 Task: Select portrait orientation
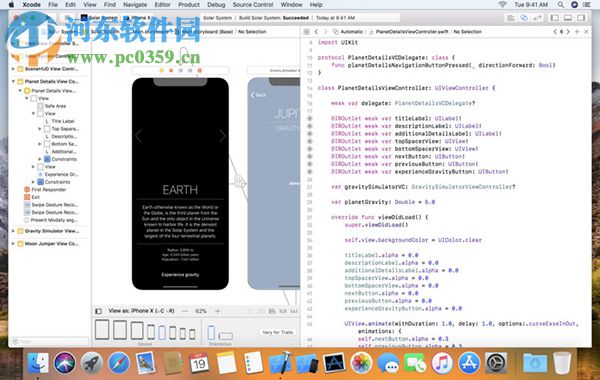point(211,332)
